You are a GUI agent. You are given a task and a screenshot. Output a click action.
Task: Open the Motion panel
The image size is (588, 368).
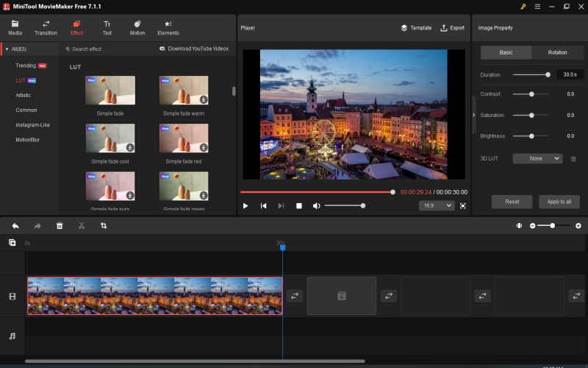137,28
